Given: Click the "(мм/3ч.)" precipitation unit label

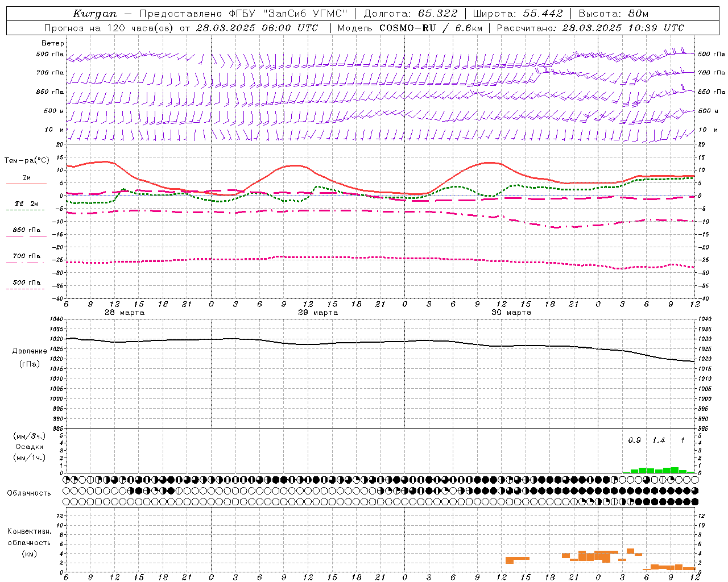Looking at the screenshot, I should [30, 436].
